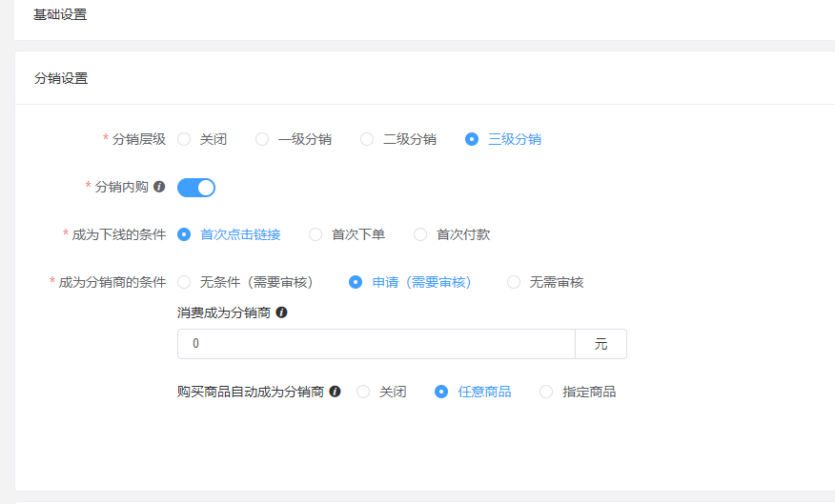Open the info icon beside 购买商品自动成为分销商
This screenshot has width=835, height=504.
point(335,392)
